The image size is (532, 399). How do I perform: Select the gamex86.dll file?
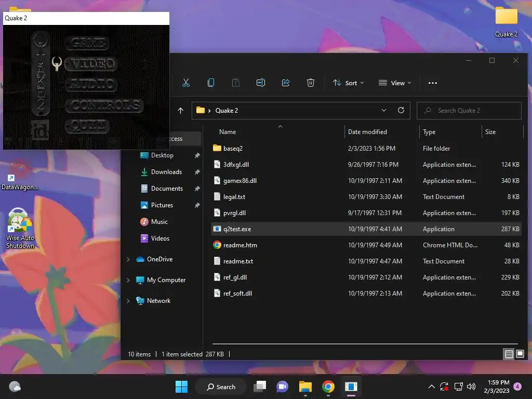[366, 181]
